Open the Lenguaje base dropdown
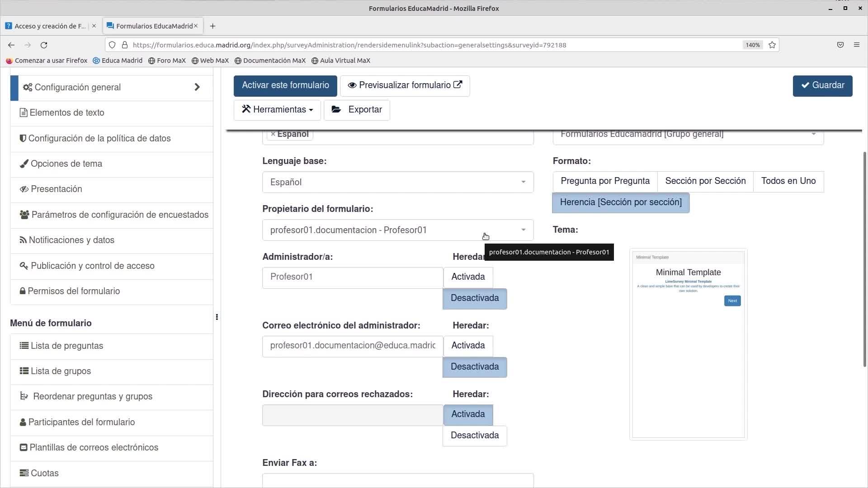Image resolution: width=868 pixels, height=488 pixels. 397,182
